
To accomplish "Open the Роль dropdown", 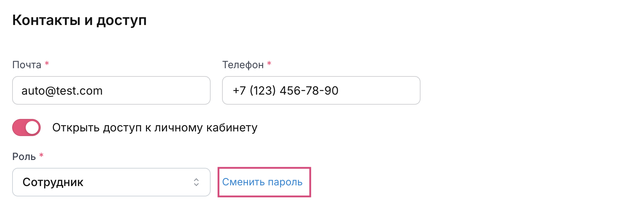I will point(111,182).
